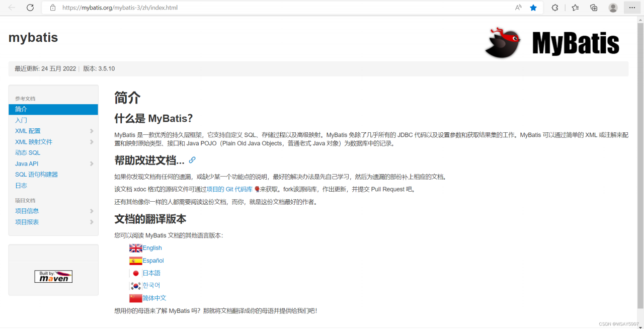Follow the 项目的 Git 代码库 link

coord(229,189)
